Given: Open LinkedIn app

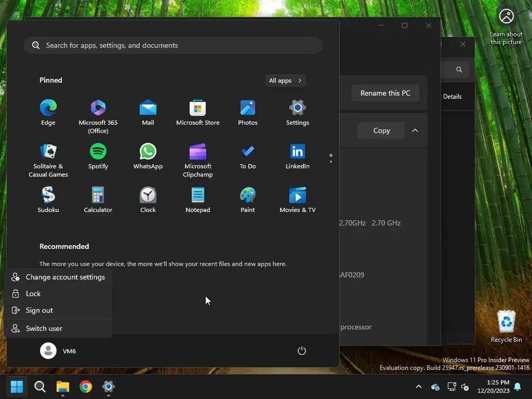Looking at the screenshot, I should [x=298, y=157].
